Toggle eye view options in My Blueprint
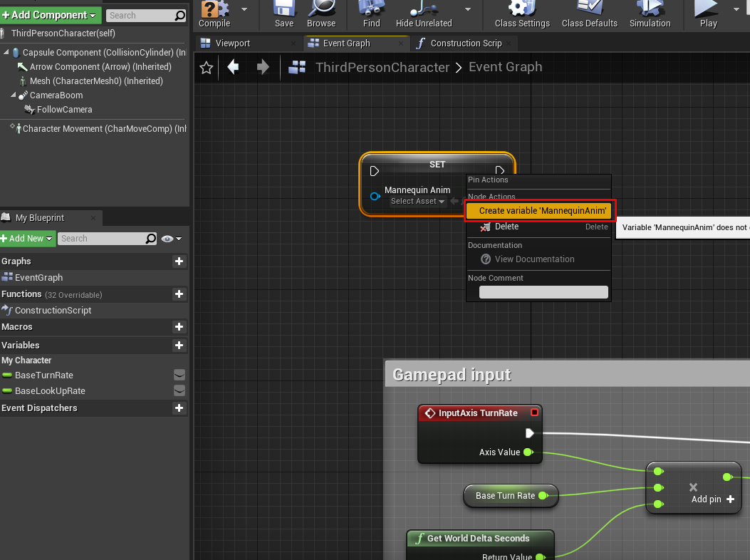Image resolution: width=750 pixels, height=560 pixels. tap(171, 239)
